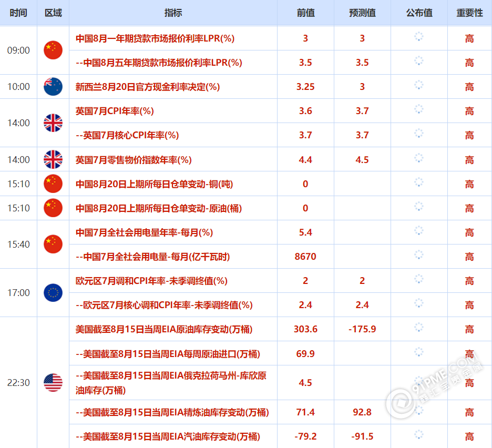
Task: Open 中国8月五年期贷款市场报价利率LPR indicator
Action: pos(159,63)
